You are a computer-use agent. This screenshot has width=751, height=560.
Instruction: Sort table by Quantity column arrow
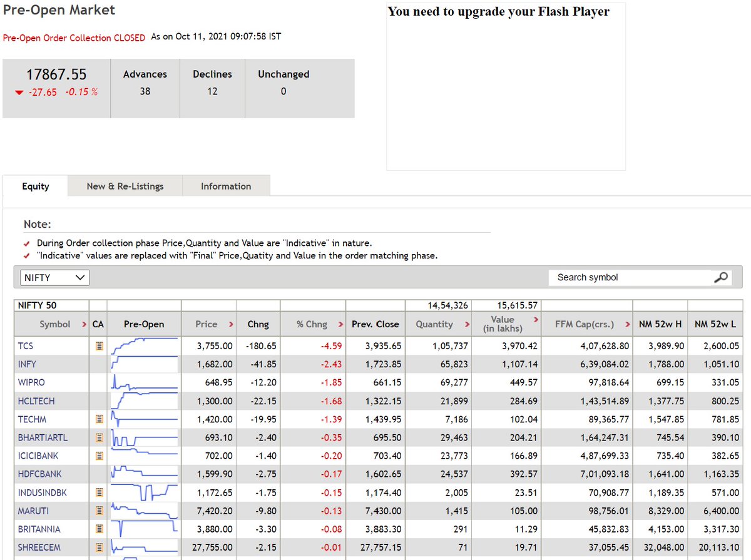467,324
